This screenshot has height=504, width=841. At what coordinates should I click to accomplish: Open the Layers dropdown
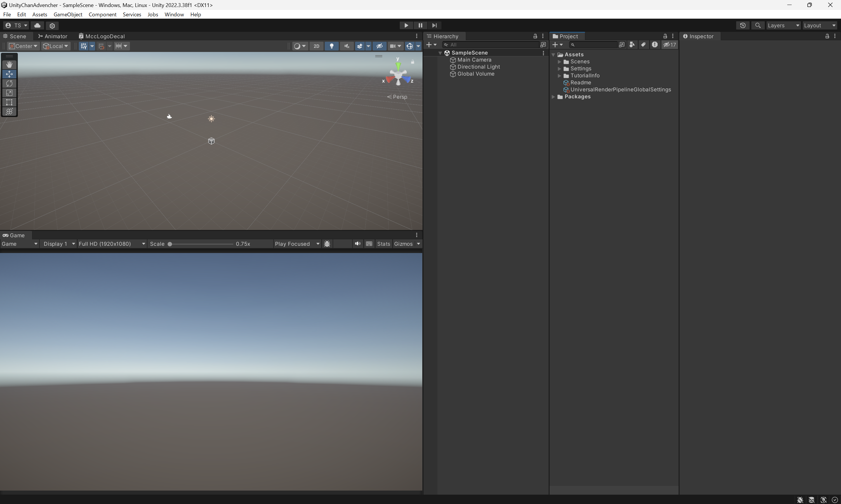[783, 25]
